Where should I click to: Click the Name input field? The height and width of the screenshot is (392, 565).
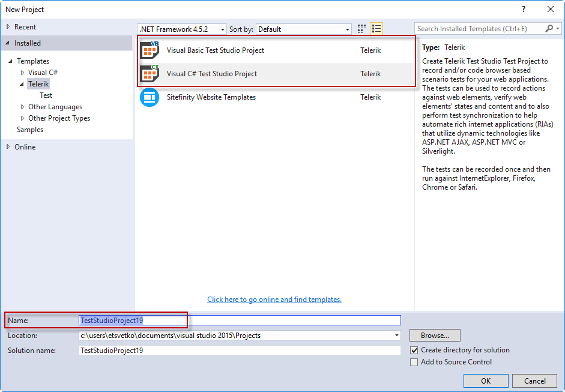[240, 321]
